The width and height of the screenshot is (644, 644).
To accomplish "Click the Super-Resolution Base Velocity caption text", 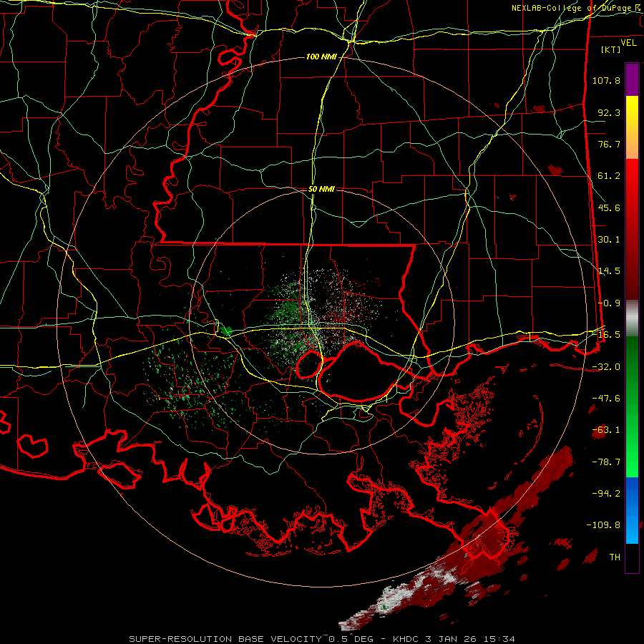I will pos(321,639).
